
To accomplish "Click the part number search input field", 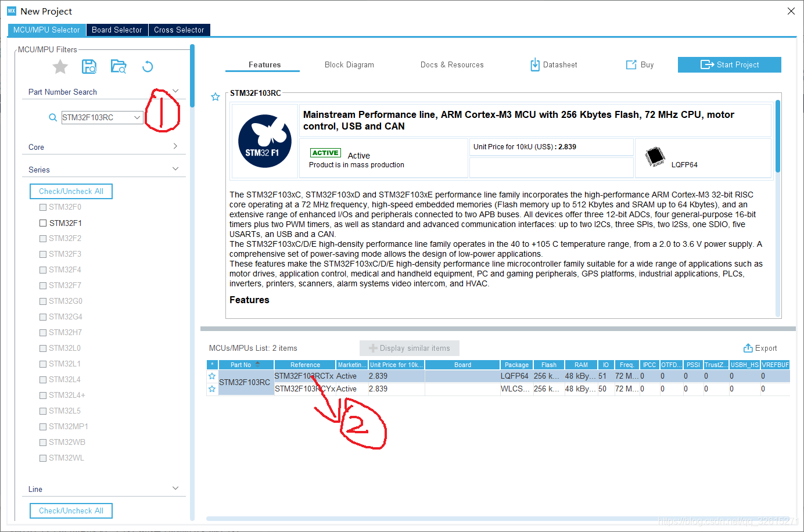I will [98, 117].
